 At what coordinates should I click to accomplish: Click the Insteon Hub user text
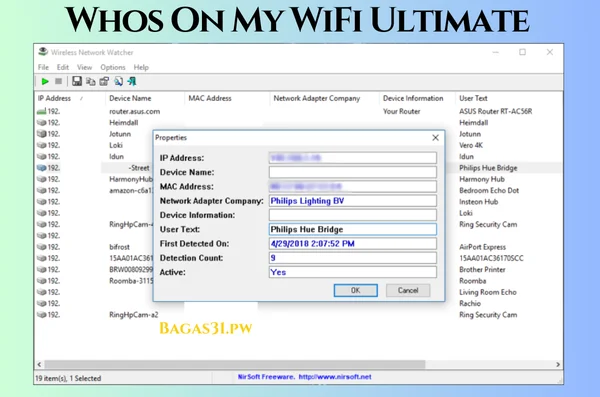click(x=479, y=202)
